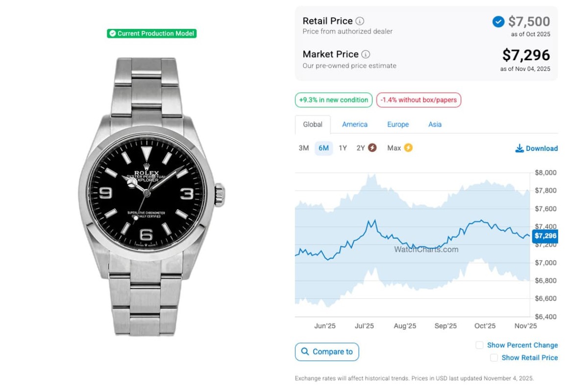Click the $7,296 price marker on chart
The width and height of the screenshot is (588, 389).
(x=545, y=236)
